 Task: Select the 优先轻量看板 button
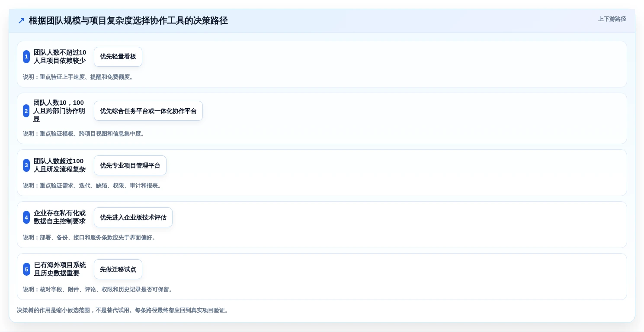118,57
